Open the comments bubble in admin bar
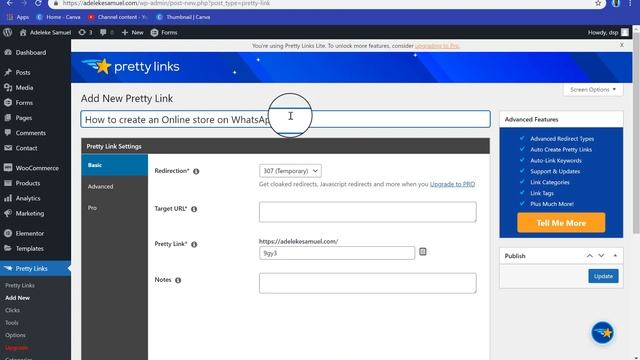The width and height of the screenshot is (640, 360). [x=107, y=32]
